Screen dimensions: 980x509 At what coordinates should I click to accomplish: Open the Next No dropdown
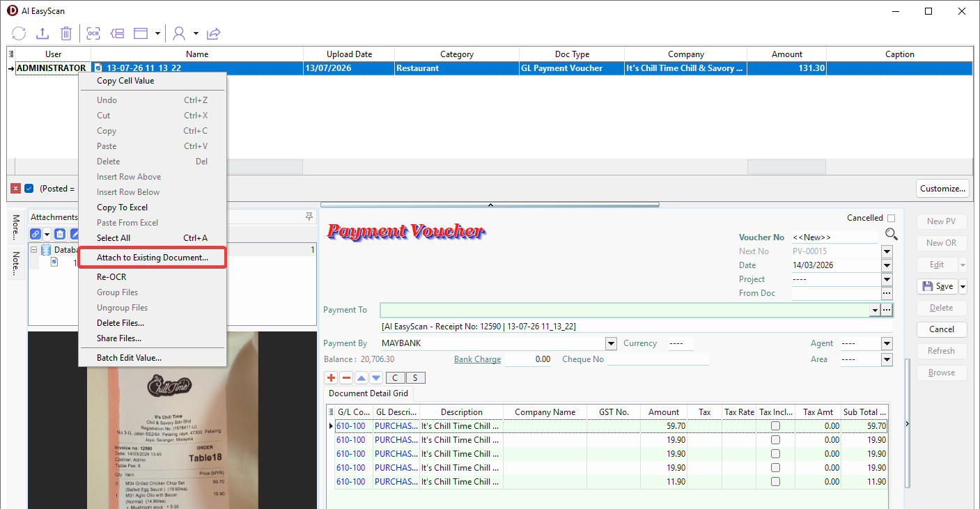pyautogui.click(x=887, y=251)
